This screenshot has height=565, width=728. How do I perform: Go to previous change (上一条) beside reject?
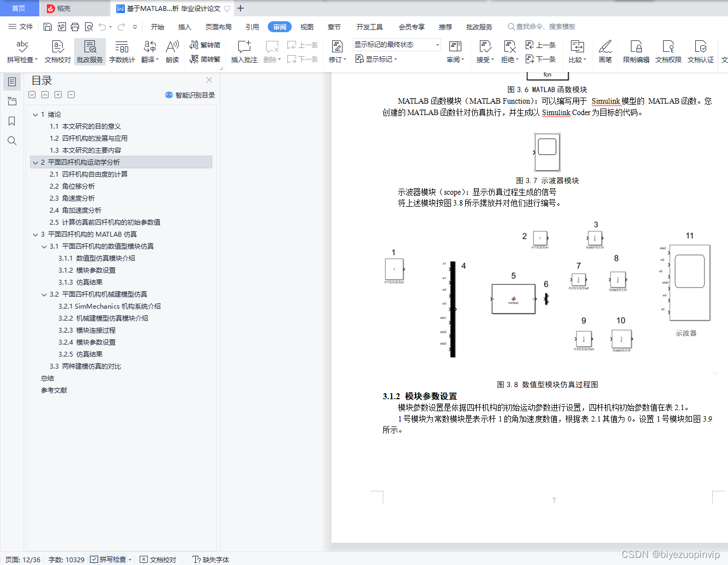[x=540, y=45]
